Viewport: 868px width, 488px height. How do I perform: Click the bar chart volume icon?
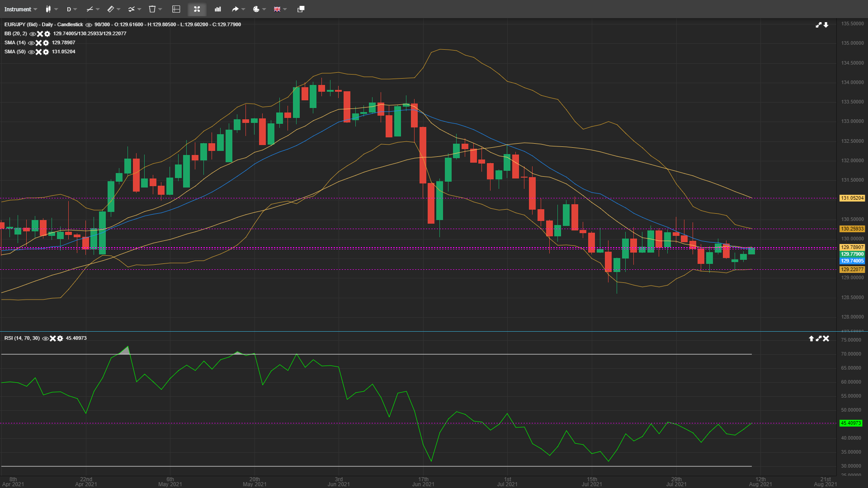218,9
